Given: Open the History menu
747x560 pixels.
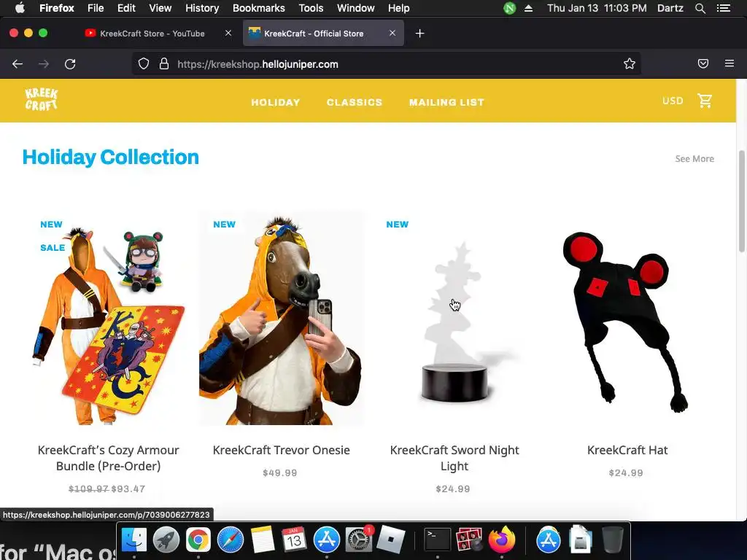Looking at the screenshot, I should point(202,8).
